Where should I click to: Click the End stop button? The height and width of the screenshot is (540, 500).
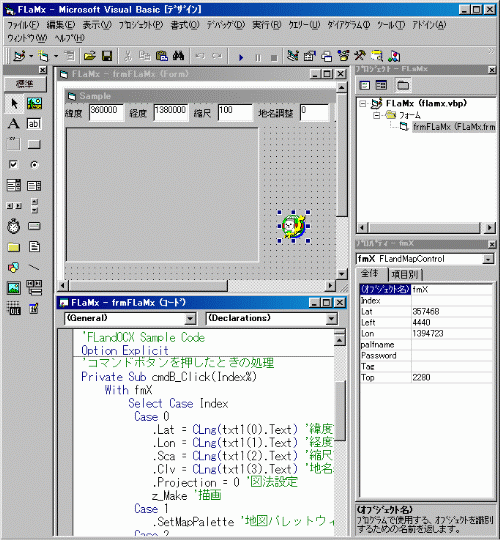274,57
